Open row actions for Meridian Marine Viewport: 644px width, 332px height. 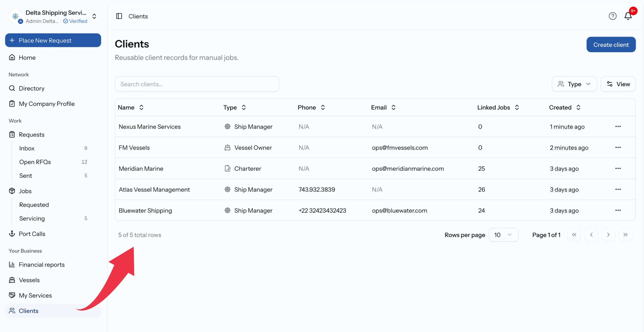click(618, 169)
